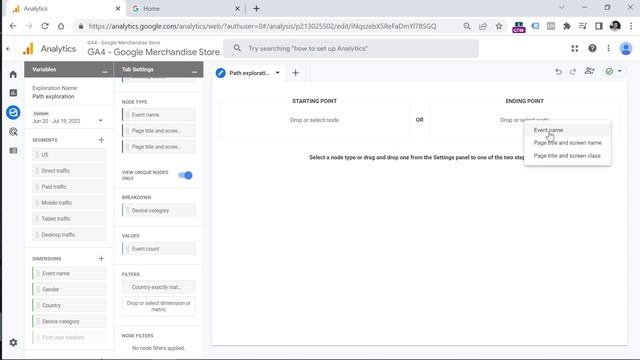The image size is (640, 360).
Task: Open GA4 Google Merchandise Store property selector
Action: coord(153,49)
